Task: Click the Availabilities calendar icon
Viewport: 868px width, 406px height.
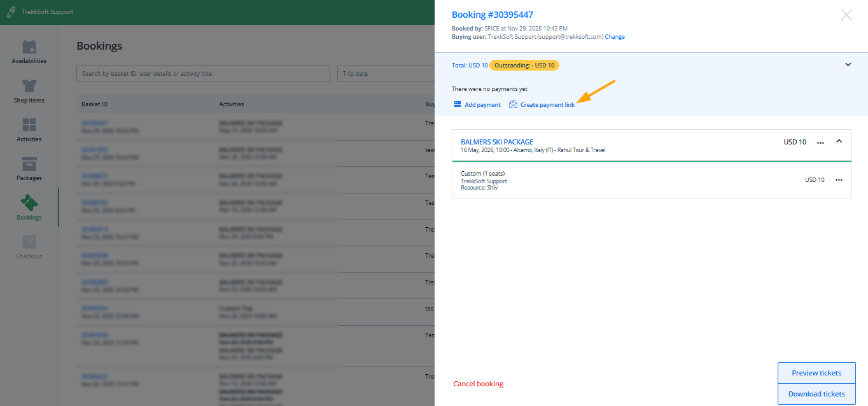Action: pyautogui.click(x=29, y=47)
